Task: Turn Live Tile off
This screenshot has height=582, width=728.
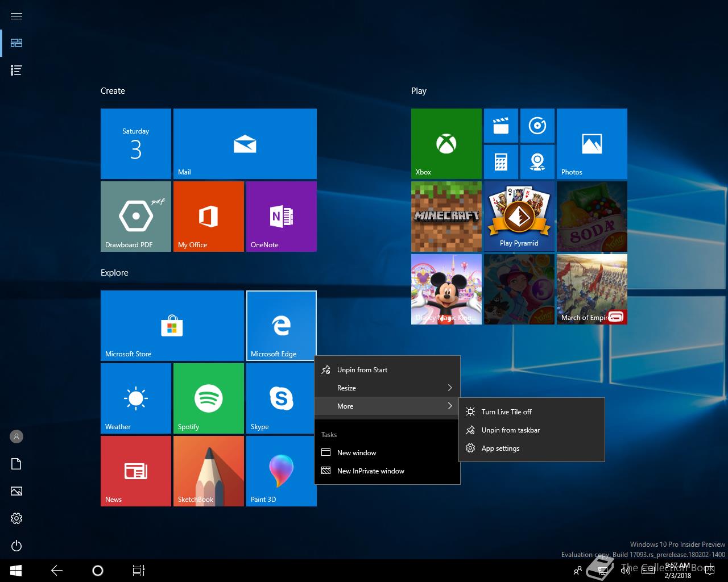Action: tap(506, 412)
